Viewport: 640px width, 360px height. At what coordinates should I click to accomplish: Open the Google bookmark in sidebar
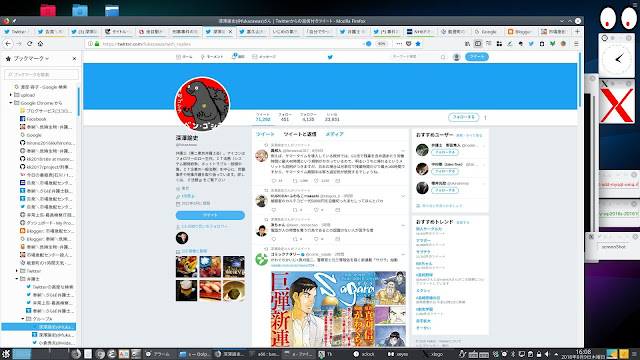point(31,135)
